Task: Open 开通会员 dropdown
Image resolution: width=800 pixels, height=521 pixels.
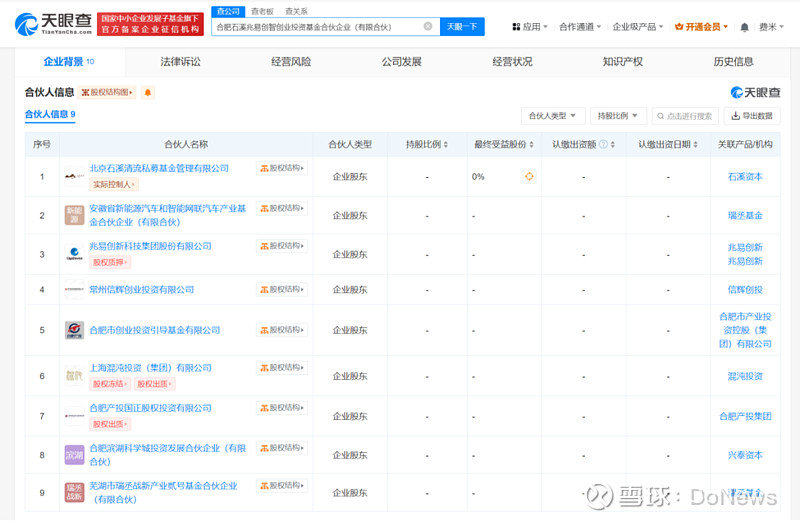Action: (701, 27)
